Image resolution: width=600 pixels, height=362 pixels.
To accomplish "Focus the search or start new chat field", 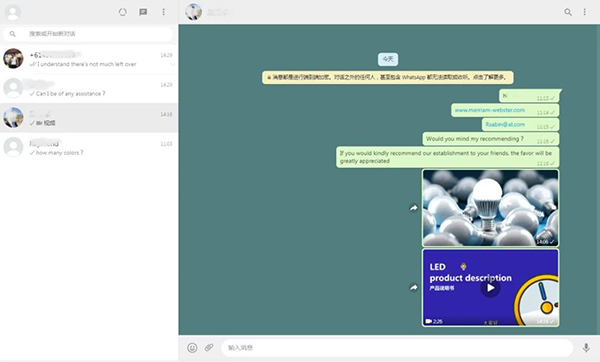I will click(88, 34).
